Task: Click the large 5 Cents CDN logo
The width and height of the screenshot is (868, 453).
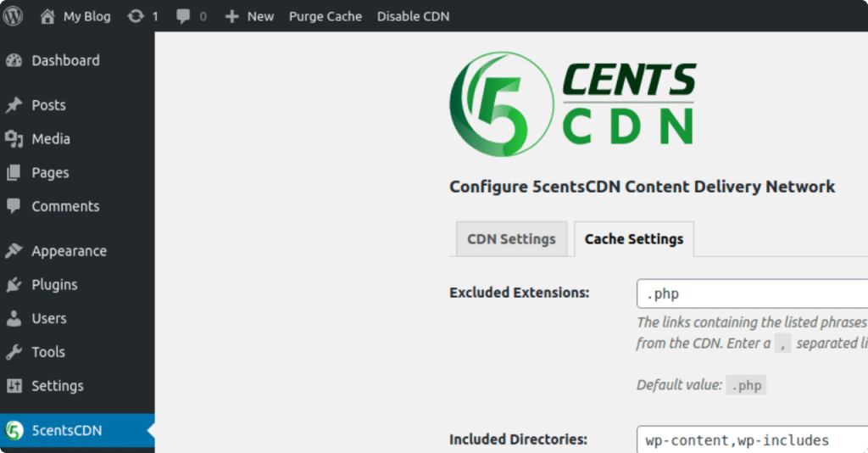Action: [573, 104]
